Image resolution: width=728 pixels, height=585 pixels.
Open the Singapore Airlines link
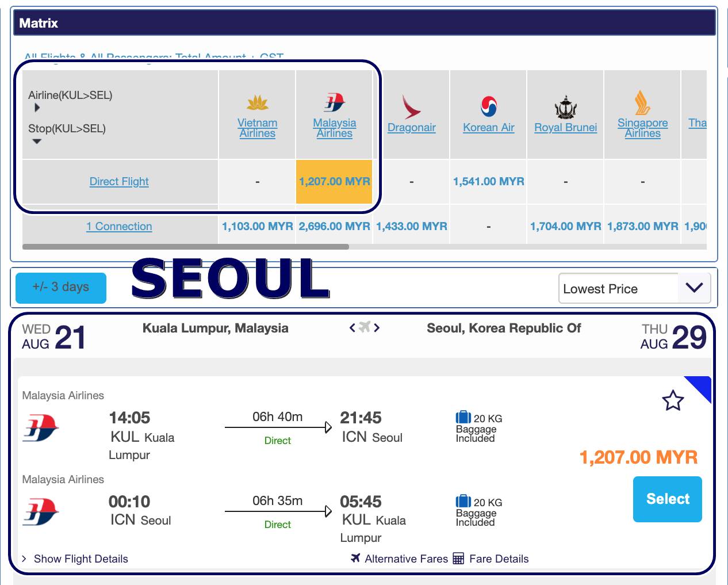[x=643, y=128]
